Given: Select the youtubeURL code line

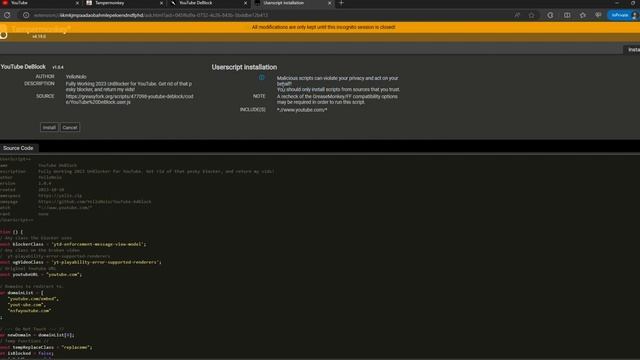Looking at the screenshot, I should pos(41,274).
